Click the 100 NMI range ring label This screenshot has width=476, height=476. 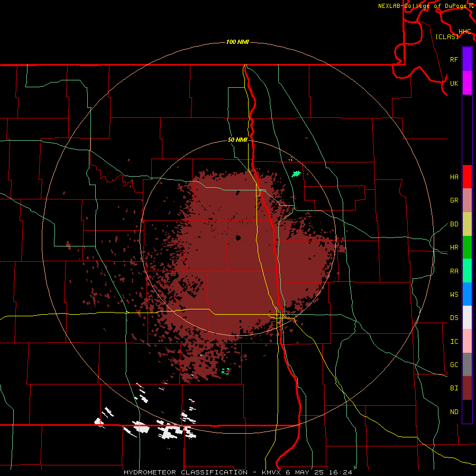[x=237, y=42]
